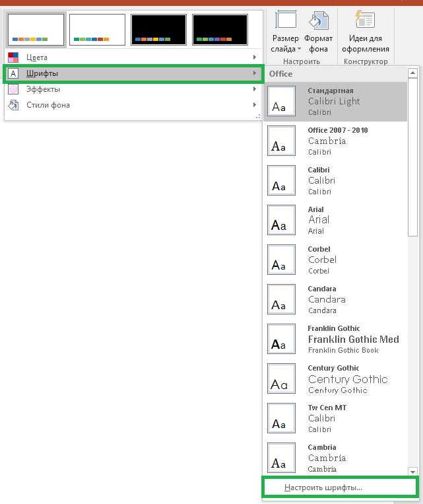Click Настроить шрифты... link
This screenshot has height=504, width=423.
click(x=323, y=487)
